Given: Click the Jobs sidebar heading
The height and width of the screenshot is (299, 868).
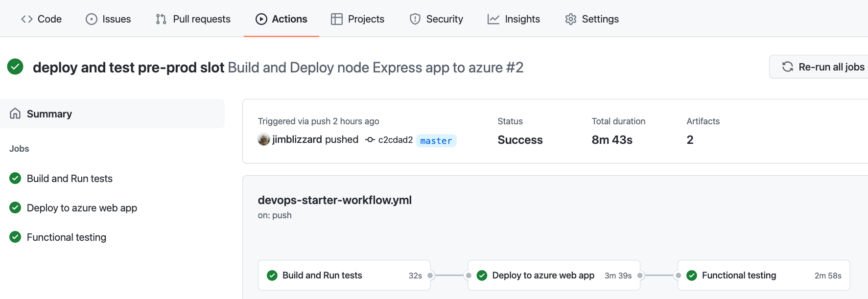Looking at the screenshot, I should (19, 149).
